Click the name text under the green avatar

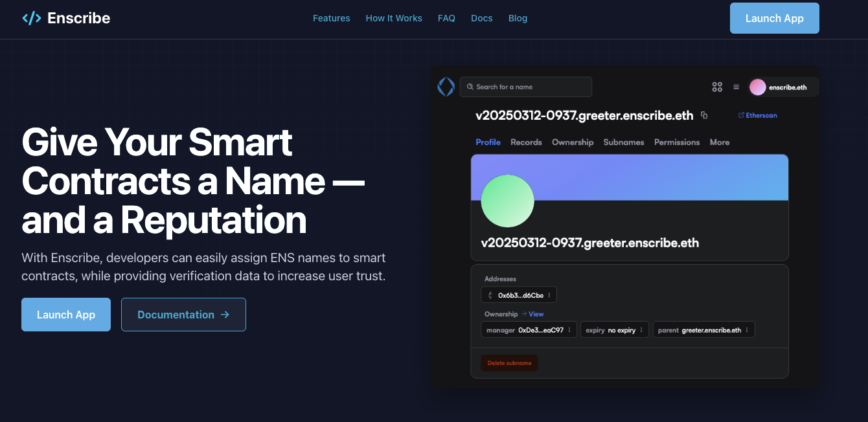(590, 243)
